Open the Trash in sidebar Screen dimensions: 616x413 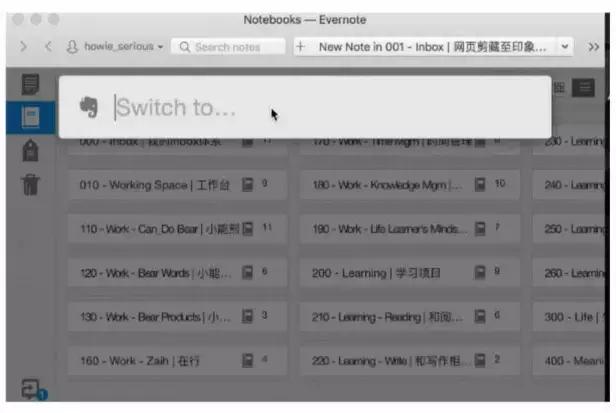click(x=30, y=184)
